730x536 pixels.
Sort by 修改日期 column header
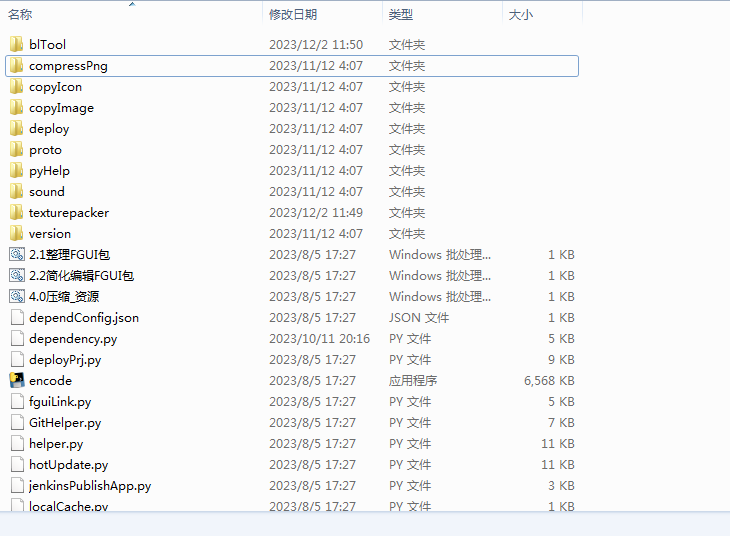292,15
